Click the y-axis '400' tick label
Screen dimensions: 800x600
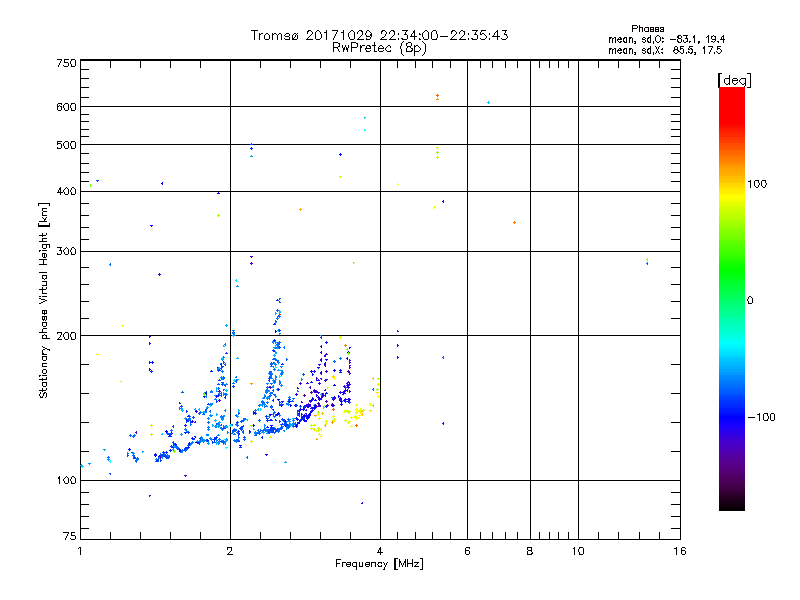click(x=66, y=192)
